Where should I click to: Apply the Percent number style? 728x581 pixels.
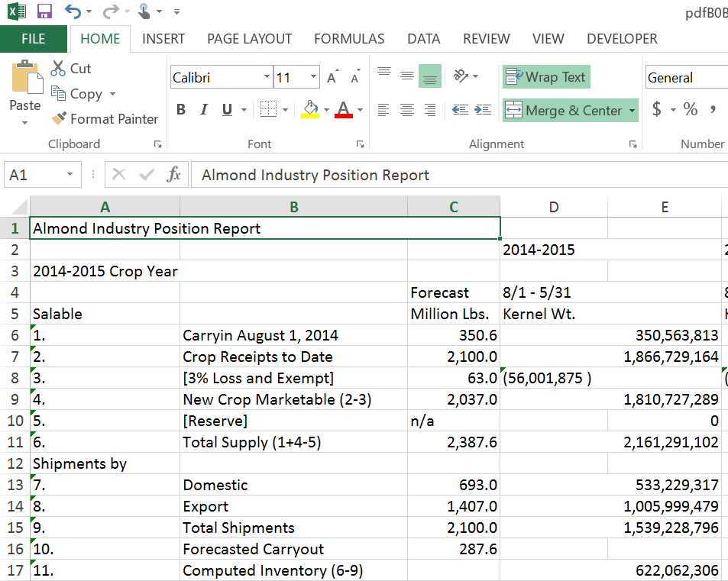click(x=690, y=109)
